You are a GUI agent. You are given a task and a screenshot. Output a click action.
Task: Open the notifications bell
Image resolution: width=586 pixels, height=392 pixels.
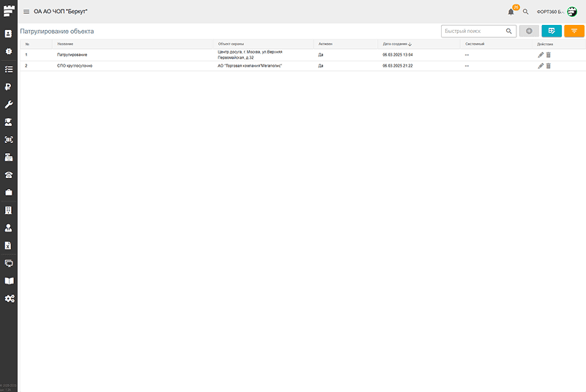coord(511,12)
